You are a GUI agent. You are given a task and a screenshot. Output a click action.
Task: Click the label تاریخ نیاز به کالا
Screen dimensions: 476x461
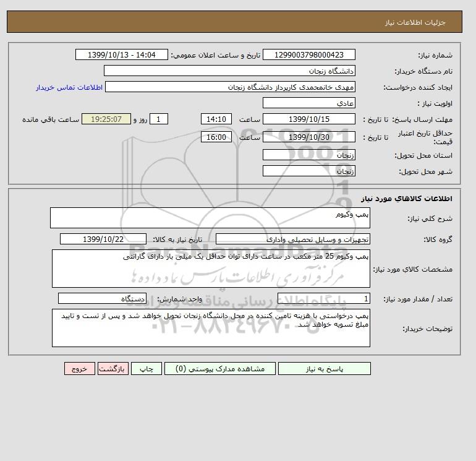(177, 239)
